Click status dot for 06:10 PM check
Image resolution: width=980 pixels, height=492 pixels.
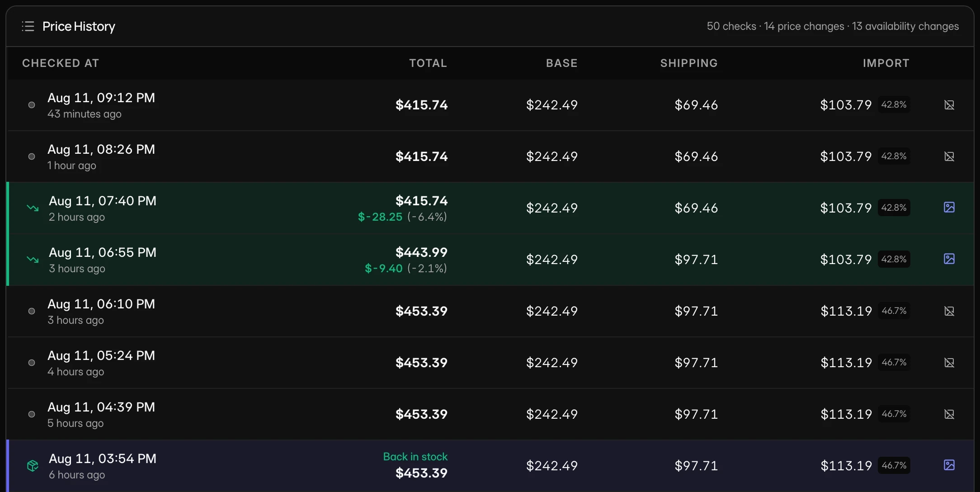tap(32, 311)
